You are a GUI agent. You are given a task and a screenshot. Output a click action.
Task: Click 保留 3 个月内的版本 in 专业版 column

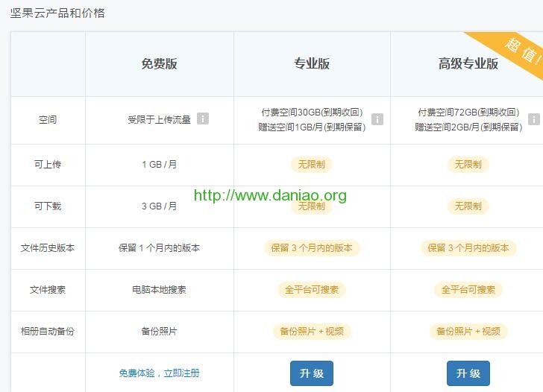pyautogui.click(x=312, y=248)
